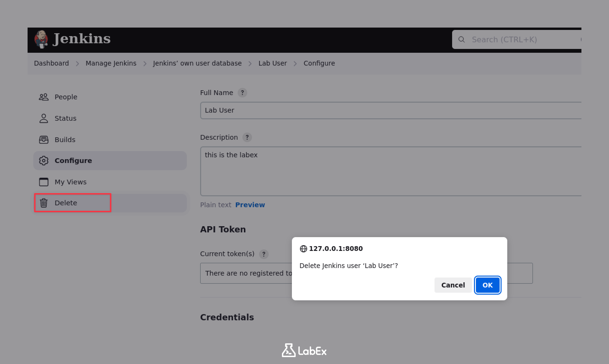Click inside the Search (CTRL+K) box
The height and width of the screenshot is (364, 609).
pos(515,39)
